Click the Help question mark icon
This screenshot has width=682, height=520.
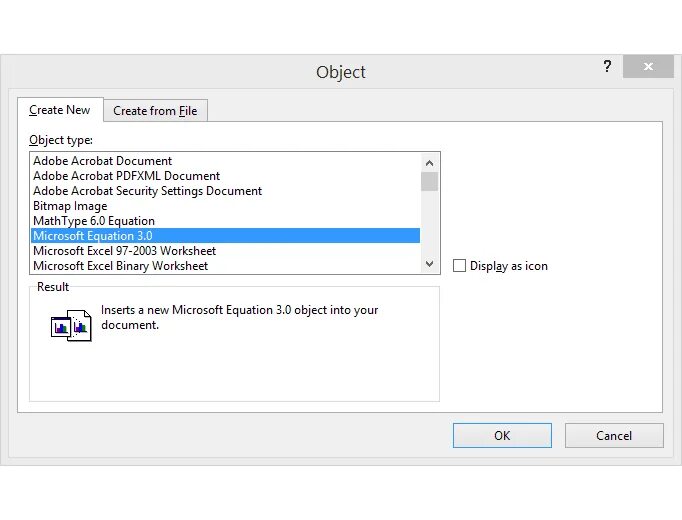(x=607, y=66)
